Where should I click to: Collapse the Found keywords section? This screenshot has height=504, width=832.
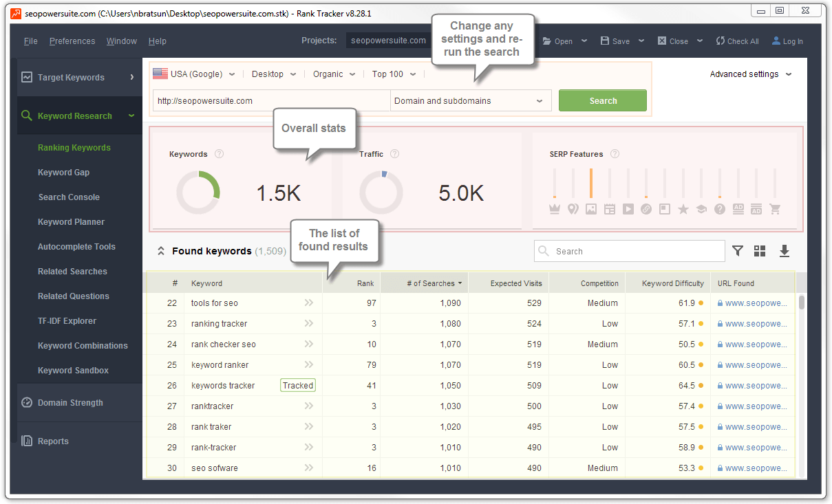click(x=161, y=251)
